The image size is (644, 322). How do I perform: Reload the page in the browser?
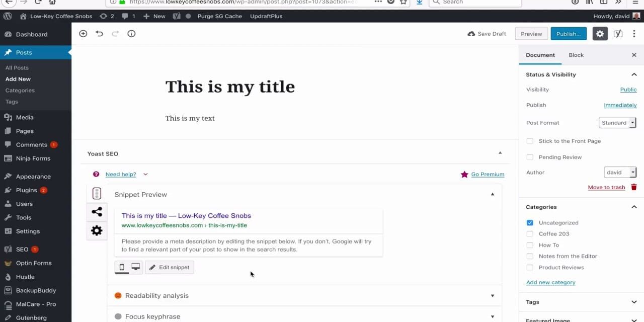coord(38,2)
